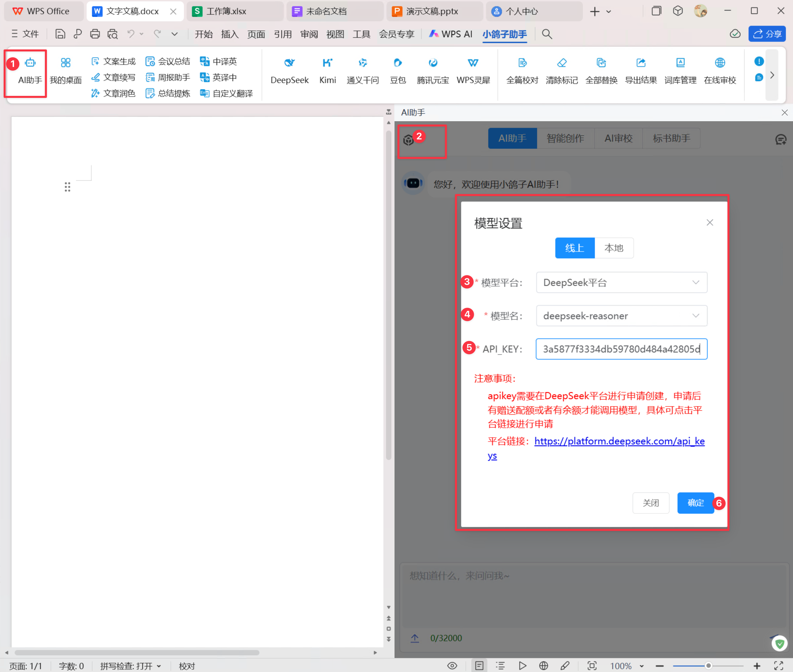Open 在线审校 tool
Screen dimensions: 793x672
pyautogui.click(x=720, y=71)
